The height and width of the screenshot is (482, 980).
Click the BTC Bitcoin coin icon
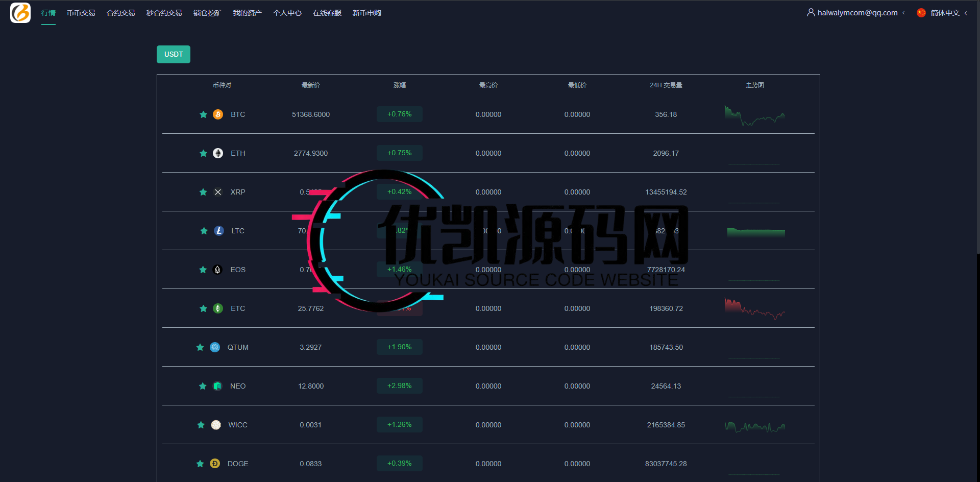click(x=218, y=114)
